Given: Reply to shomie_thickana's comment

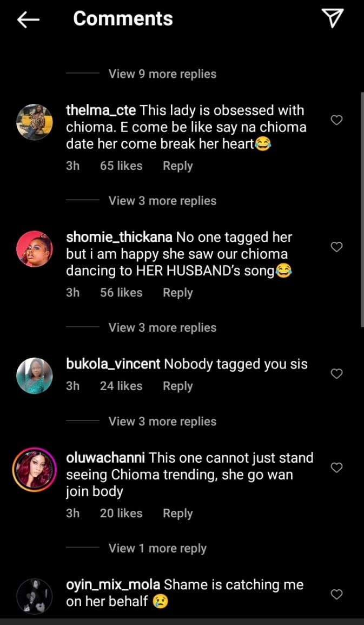Looking at the screenshot, I should pyautogui.click(x=177, y=292).
